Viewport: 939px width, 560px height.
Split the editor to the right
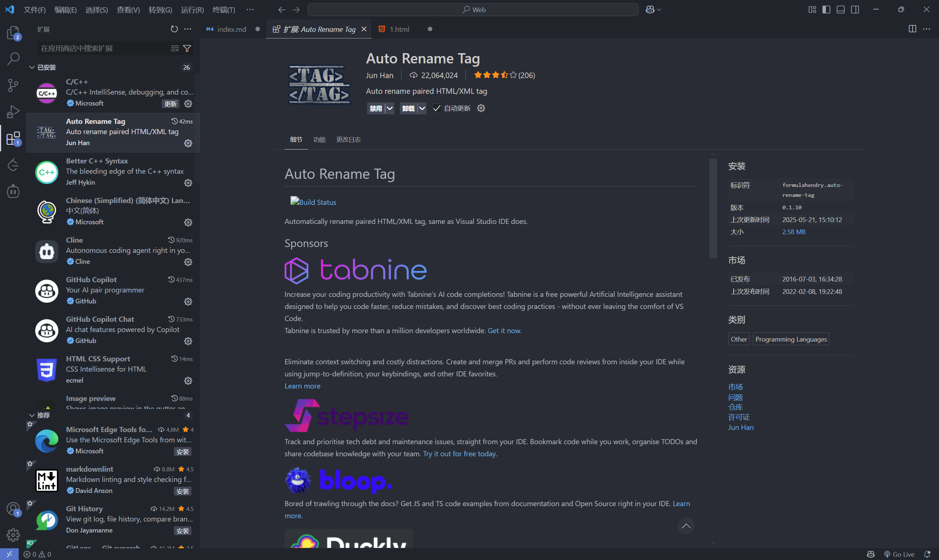(912, 29)
